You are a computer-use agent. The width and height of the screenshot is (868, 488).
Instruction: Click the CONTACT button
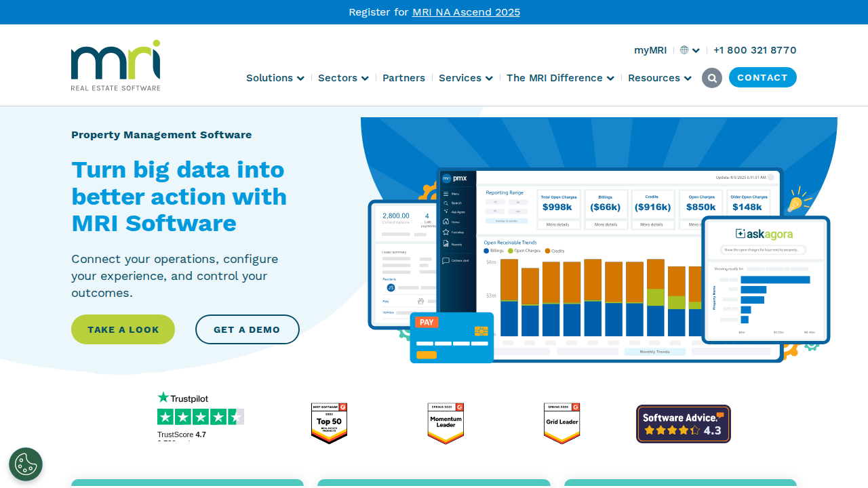[x=763, y=77]
